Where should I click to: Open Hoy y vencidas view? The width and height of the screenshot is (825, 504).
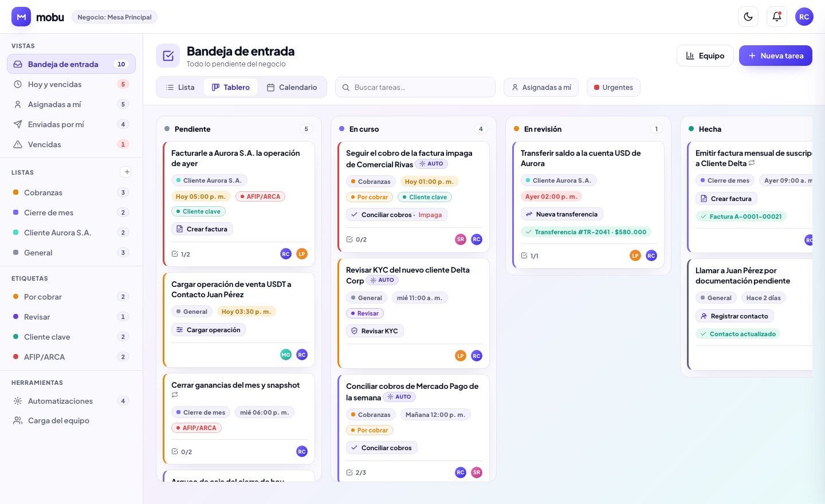(71, 84)
